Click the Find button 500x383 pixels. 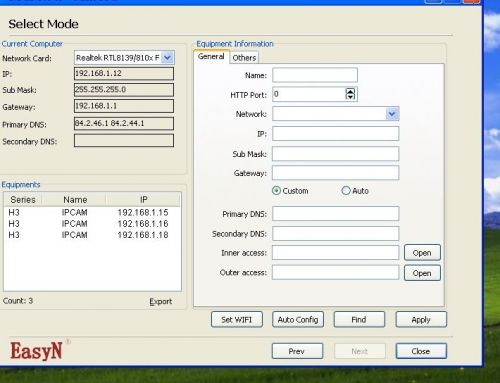(359, 320)
